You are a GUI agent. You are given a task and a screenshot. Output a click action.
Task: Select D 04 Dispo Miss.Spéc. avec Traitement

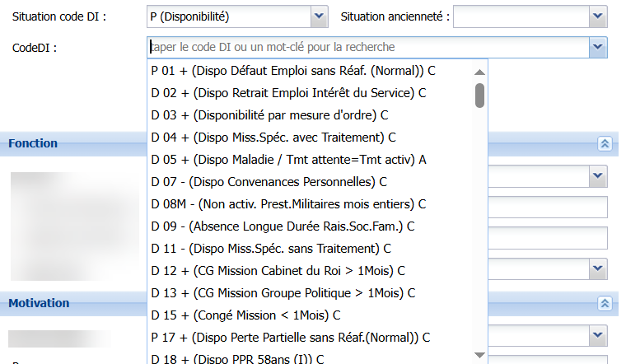(273, 138)
